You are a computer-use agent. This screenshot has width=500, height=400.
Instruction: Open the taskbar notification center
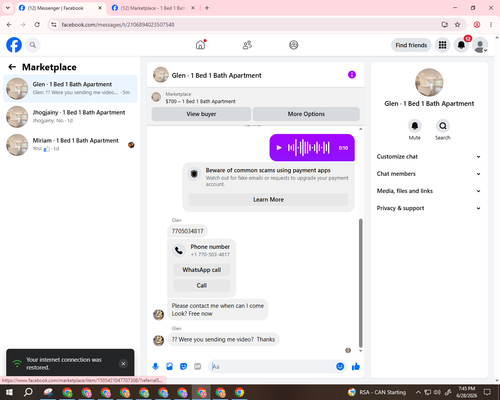point(487,392)
